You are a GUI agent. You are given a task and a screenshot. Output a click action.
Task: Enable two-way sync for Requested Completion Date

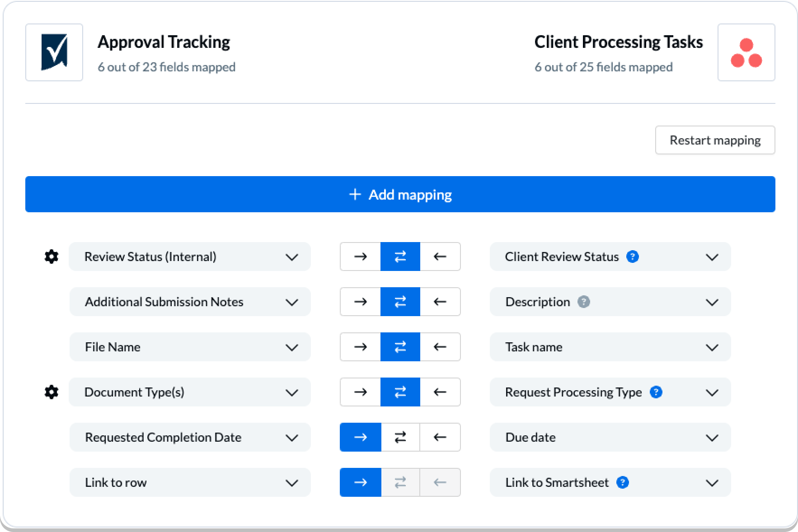pyautogui.click(x=400, y=437)
